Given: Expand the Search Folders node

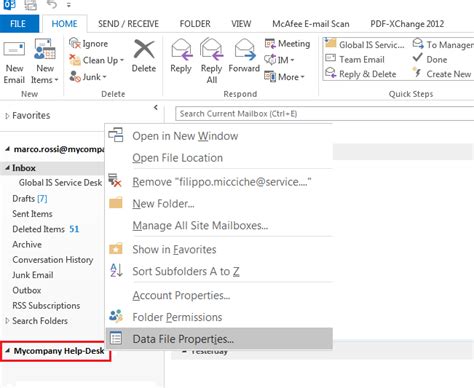Looking at the screenshot, I should (x=7, y=321).
